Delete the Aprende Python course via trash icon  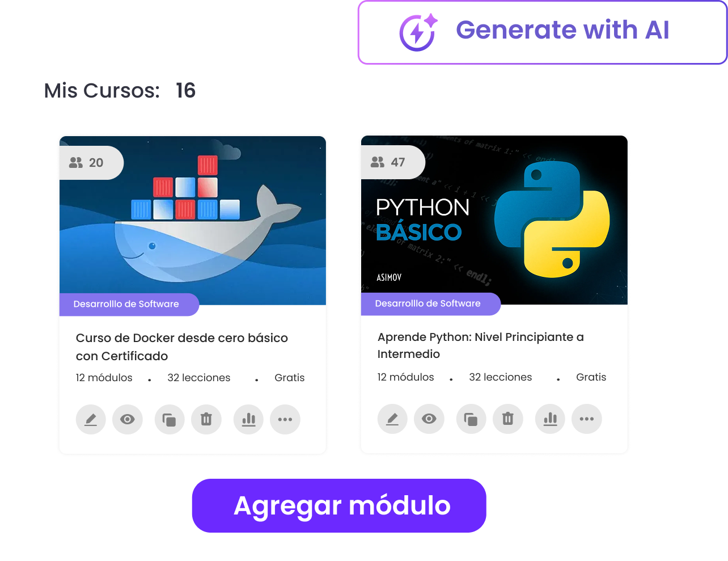tap(508, 419)
